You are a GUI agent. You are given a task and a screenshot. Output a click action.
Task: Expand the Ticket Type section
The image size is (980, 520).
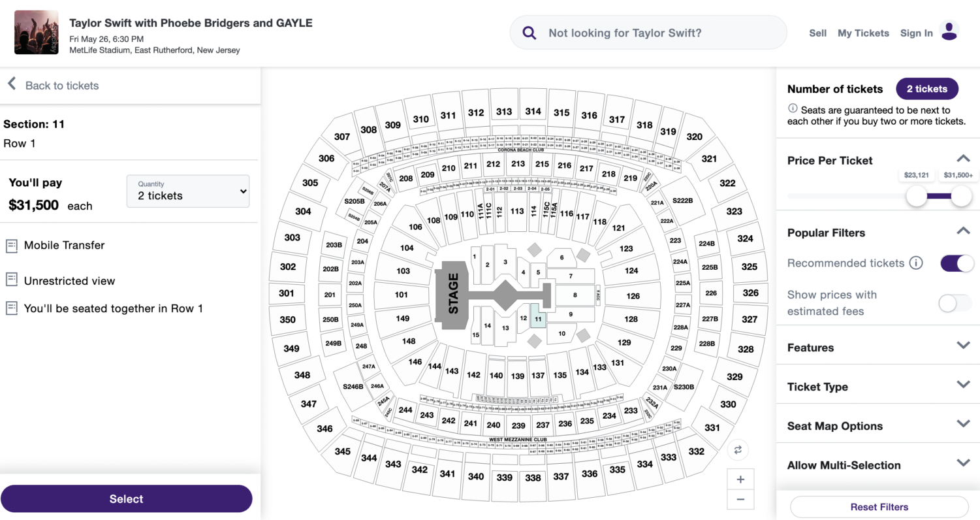tap(963, 385)
